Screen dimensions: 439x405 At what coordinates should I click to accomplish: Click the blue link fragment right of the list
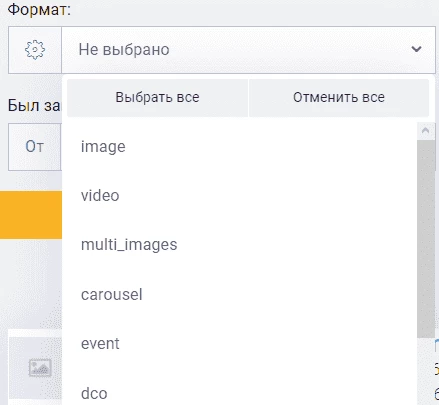tap(437, 346)
